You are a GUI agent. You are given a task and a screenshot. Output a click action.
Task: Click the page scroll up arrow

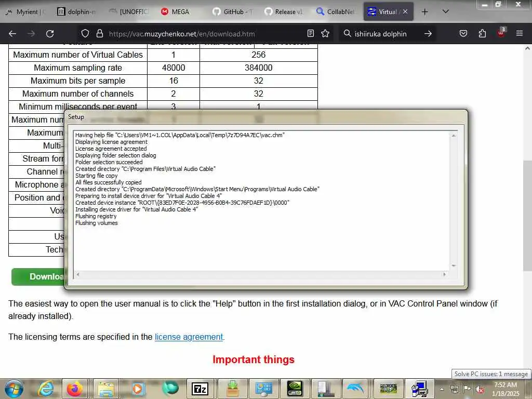[527, 48]
